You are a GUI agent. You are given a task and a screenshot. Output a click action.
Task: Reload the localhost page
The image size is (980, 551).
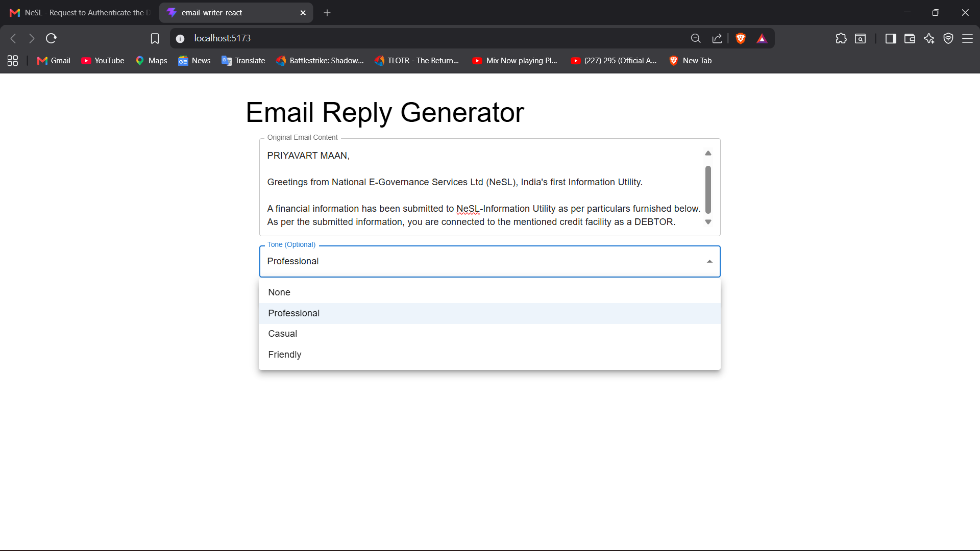point(51,38)
